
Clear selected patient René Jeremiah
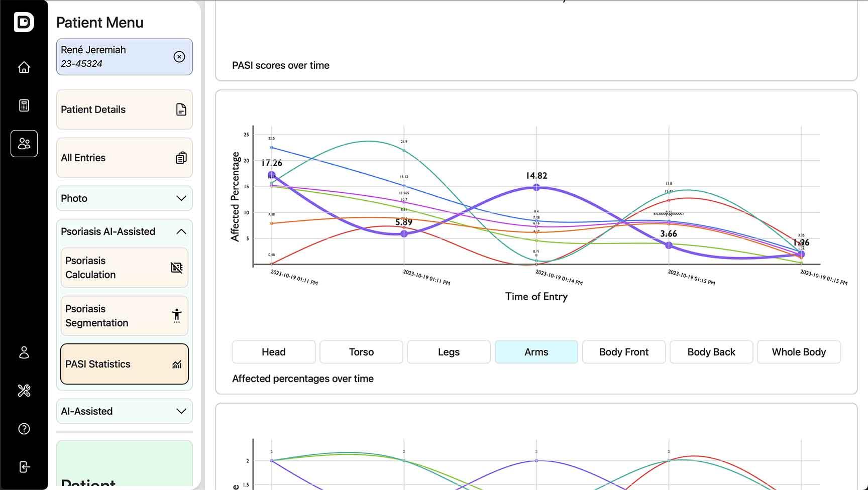[x=179, y=57]
